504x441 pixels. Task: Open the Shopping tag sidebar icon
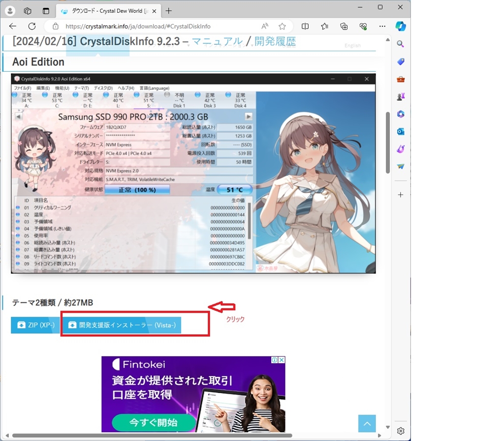[401, 61]
